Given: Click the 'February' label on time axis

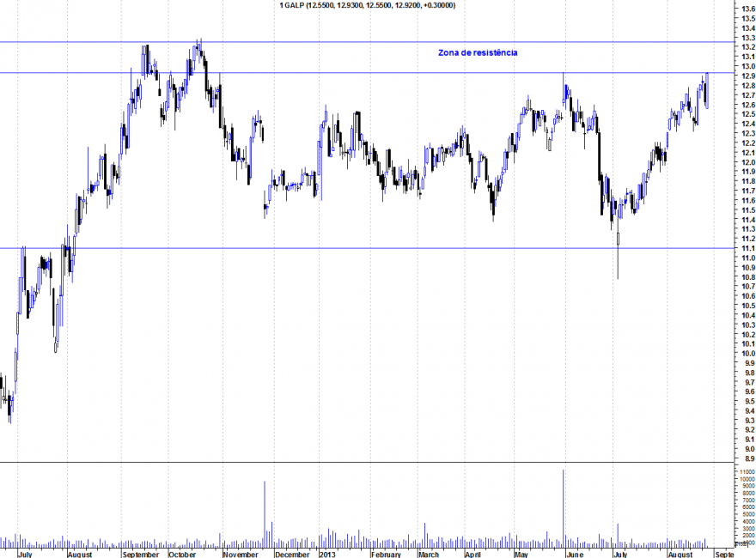Looking at the screenshot, I should tap(386, 555).
